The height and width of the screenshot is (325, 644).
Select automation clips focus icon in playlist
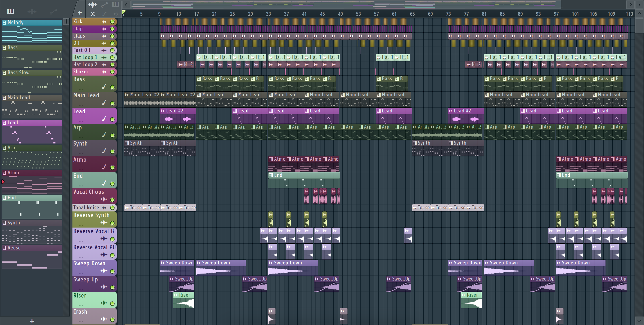[x=104, y=4]
